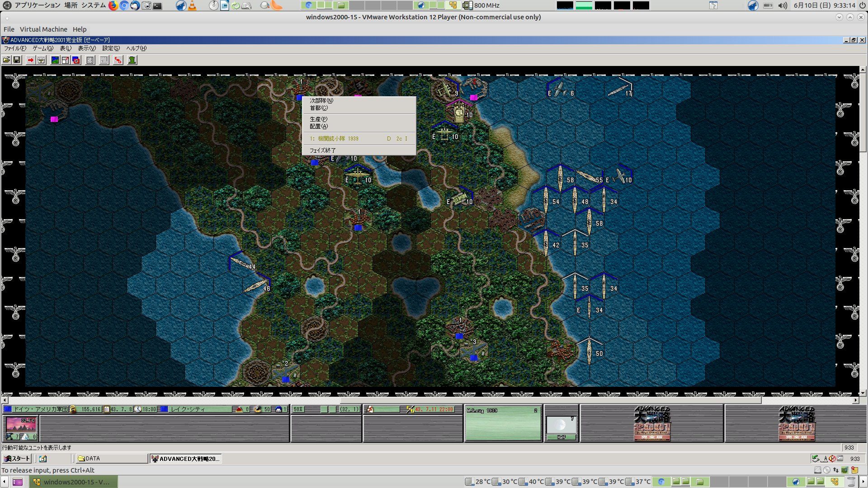The image size is (868, 488).
Task: Click the red END phase icon
Action: [118, 60]
